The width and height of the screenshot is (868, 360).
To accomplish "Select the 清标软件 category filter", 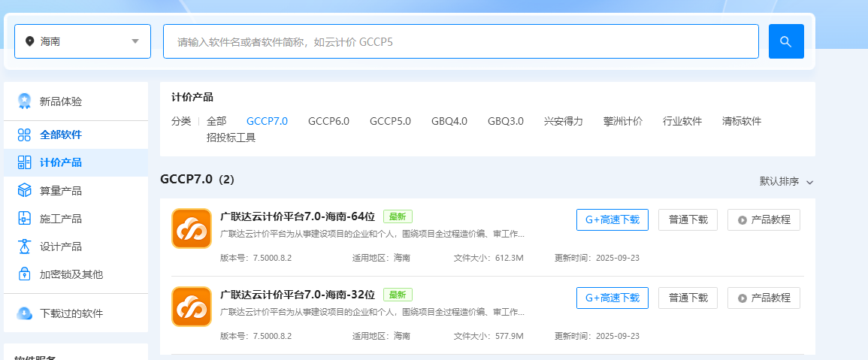I will 742,121.
